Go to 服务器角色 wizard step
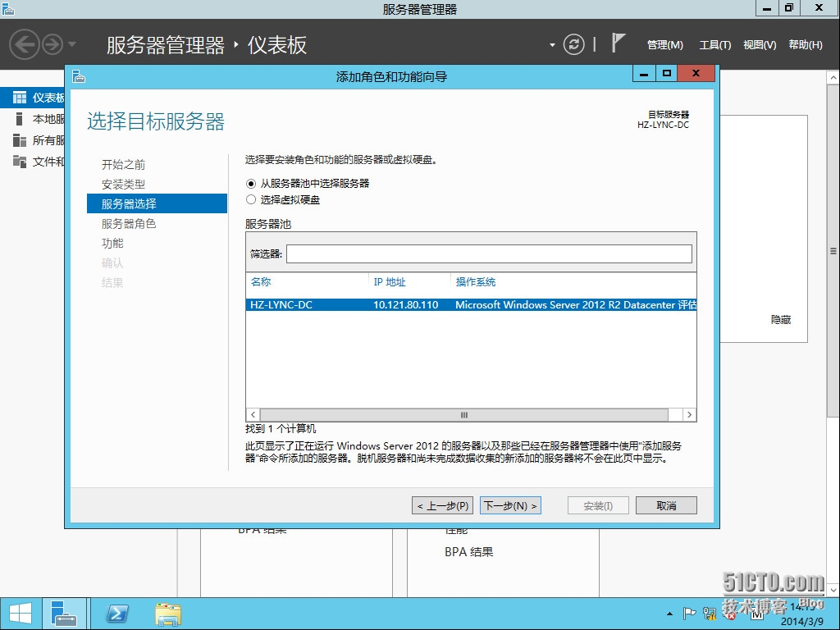The height and width of the screenshot is (630, 840). tap(129, 223)
